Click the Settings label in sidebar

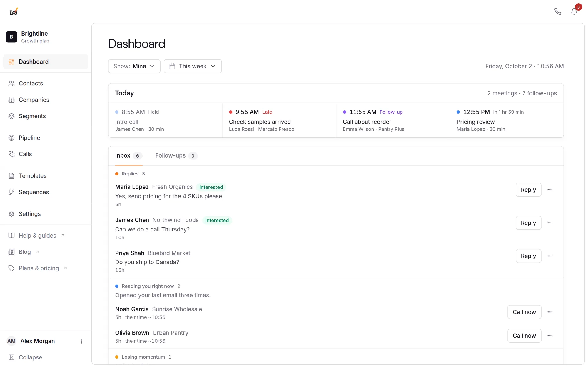(30, 214)
